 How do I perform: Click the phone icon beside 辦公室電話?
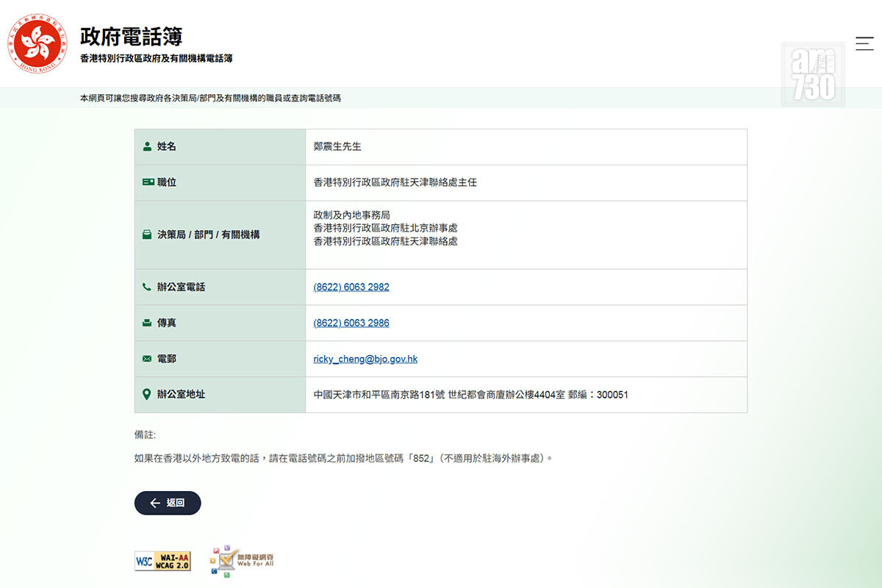point(147,287)
